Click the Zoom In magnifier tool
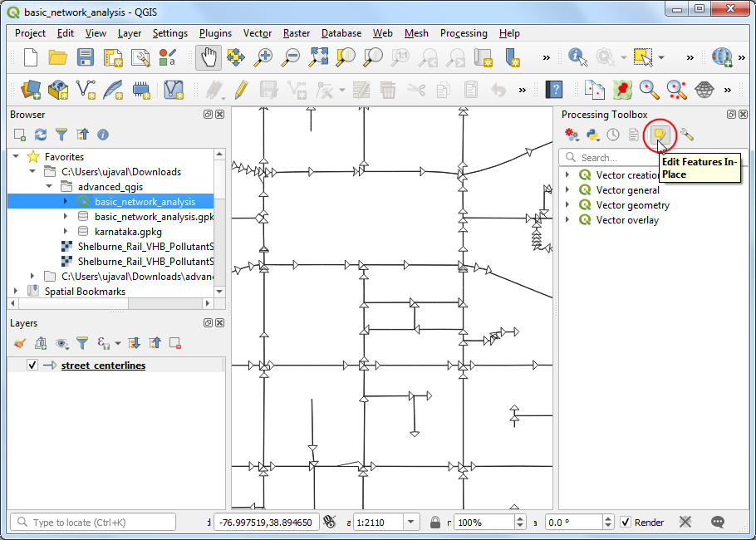 [x=263, y=57]
